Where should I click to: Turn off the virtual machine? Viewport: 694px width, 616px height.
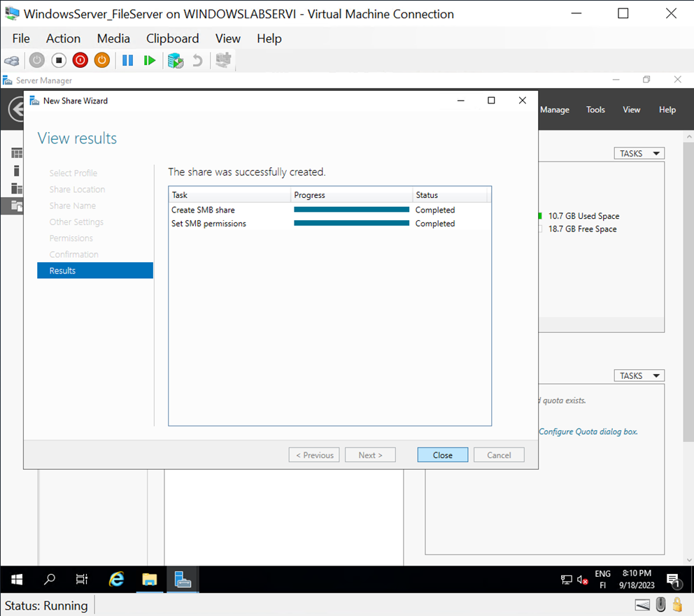[59, 60]
